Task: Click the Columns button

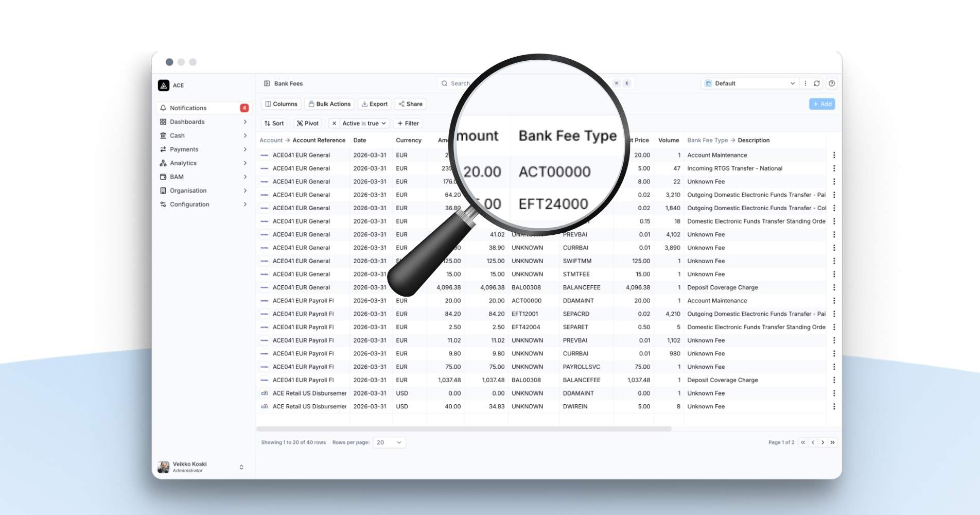Action: click(281, 104)
